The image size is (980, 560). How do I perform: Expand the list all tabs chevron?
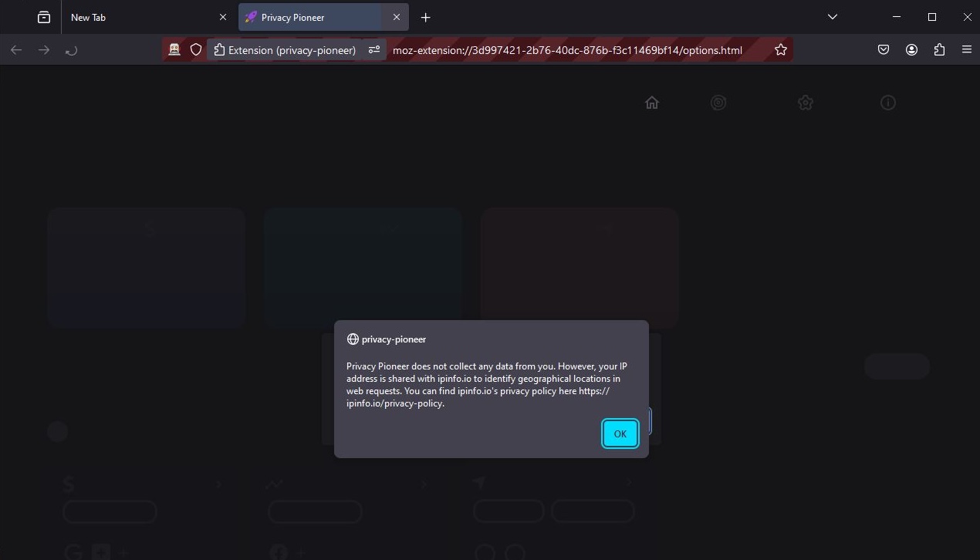tap(832, 17)
